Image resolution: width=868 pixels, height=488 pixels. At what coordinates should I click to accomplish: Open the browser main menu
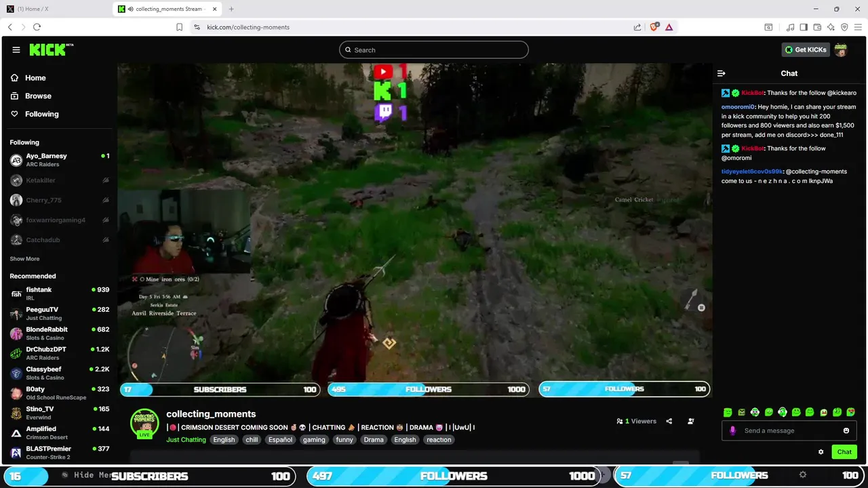(858, 27)
